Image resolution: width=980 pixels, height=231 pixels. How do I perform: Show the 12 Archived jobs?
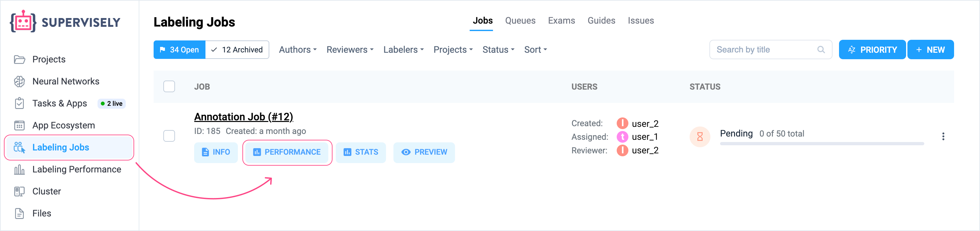(x=237, y=50)
